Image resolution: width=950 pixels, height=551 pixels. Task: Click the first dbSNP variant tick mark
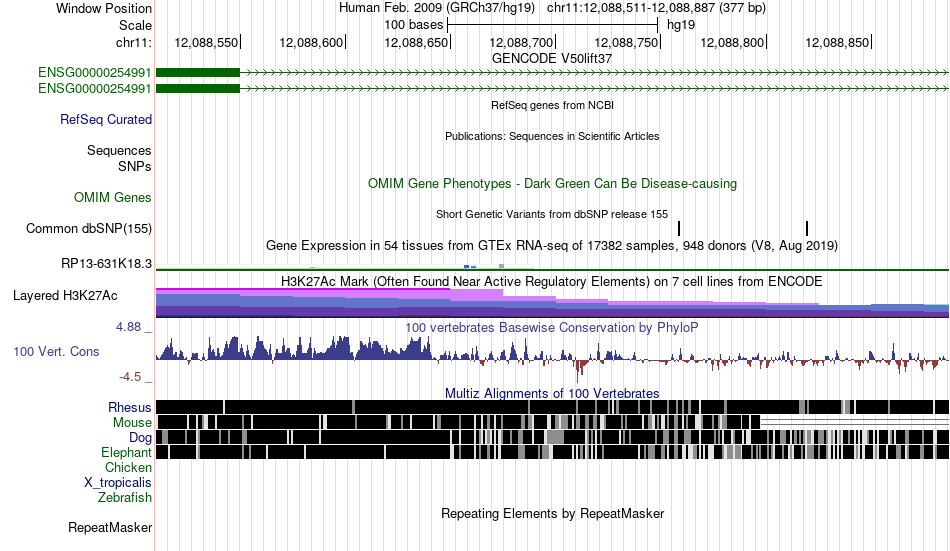tap(679, 229)
